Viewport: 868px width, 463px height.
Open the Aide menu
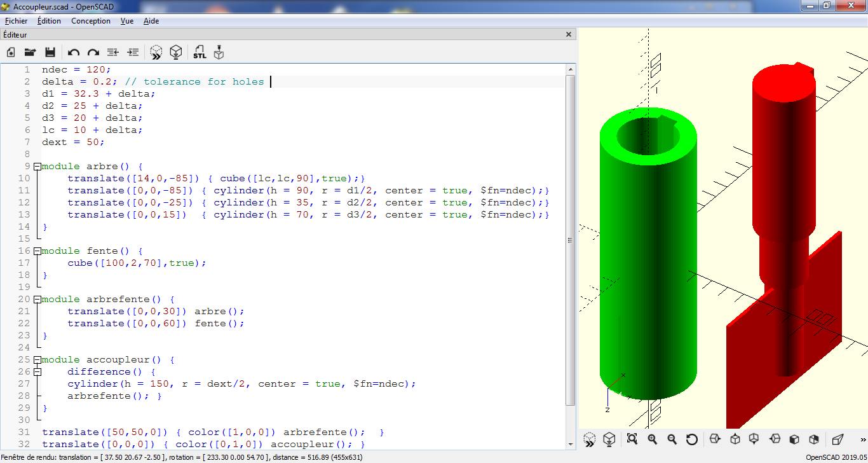click(x=151, y=20)
